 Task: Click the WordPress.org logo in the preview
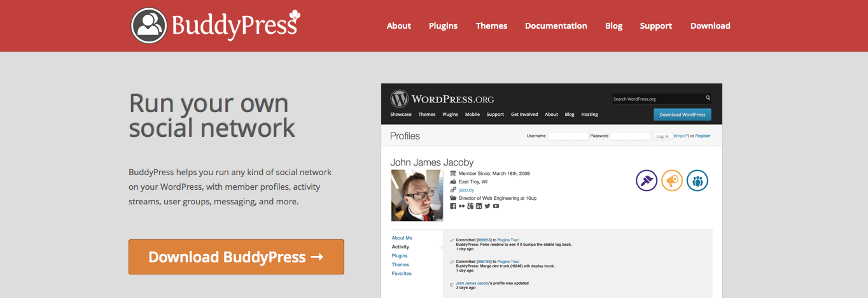pyautogui.click(x=442, y=99)
